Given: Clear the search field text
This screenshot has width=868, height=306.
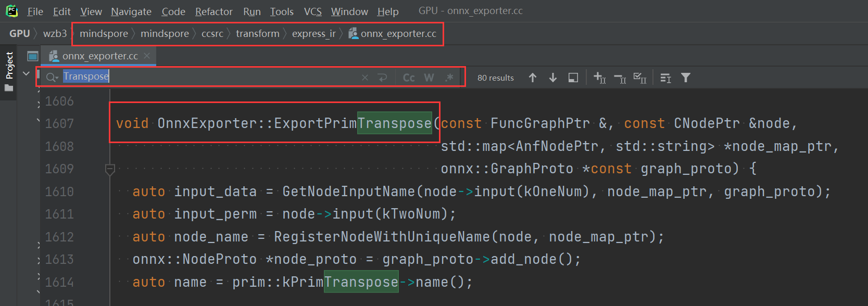Looking at the screenshot, I should [x=365, y=78].
